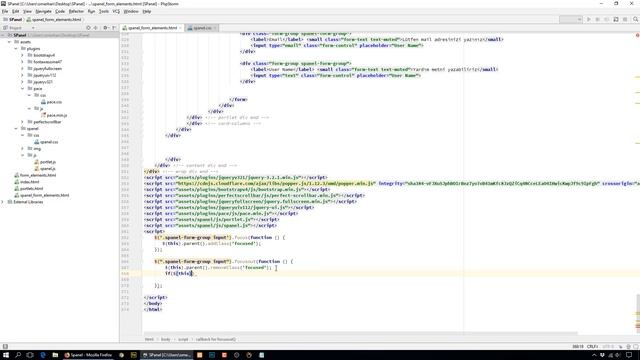Viewport: 640px width, 360px height.
Task: Open the Edit menu
Action: [x=16, y=11]
